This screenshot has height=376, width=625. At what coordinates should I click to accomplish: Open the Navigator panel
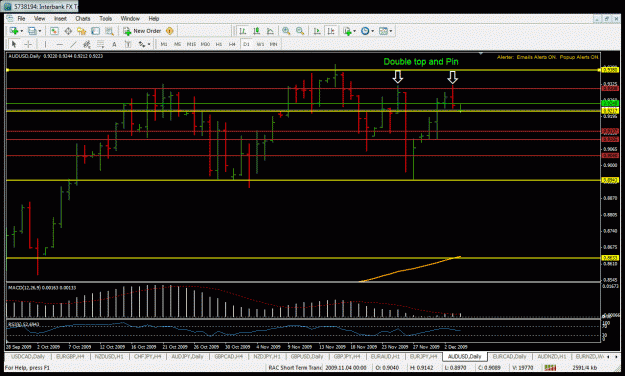coord(82,31)
